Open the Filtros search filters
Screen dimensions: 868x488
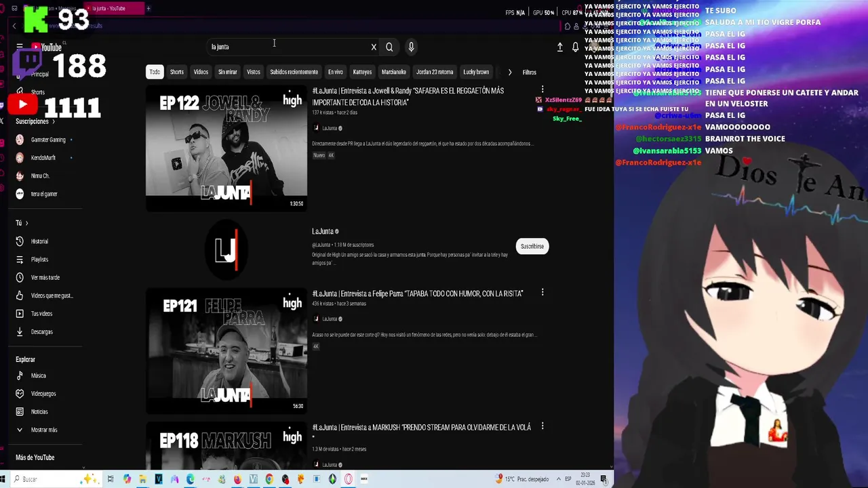pos(530,73)
